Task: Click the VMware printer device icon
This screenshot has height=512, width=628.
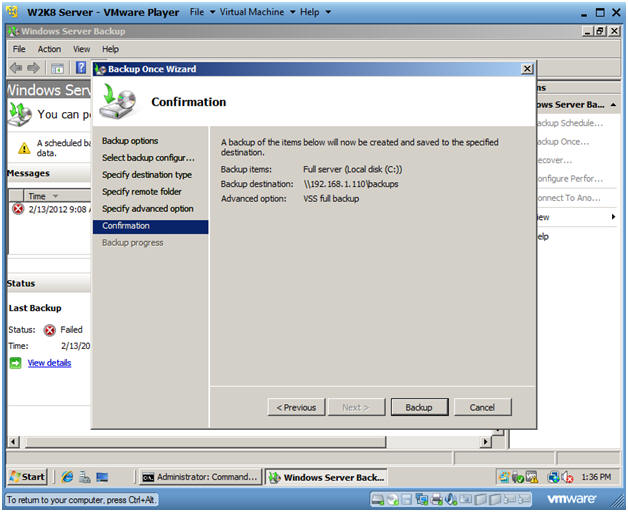Action: [x=437, y=499]
